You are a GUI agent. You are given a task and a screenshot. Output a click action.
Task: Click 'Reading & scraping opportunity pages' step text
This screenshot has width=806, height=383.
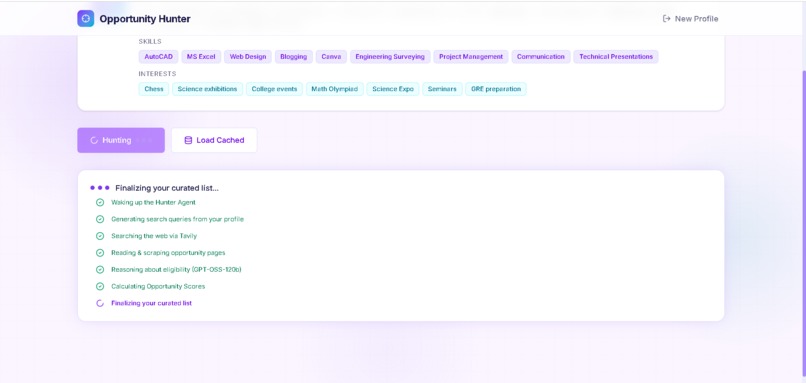pyautogui.click(x=168, y=253)
